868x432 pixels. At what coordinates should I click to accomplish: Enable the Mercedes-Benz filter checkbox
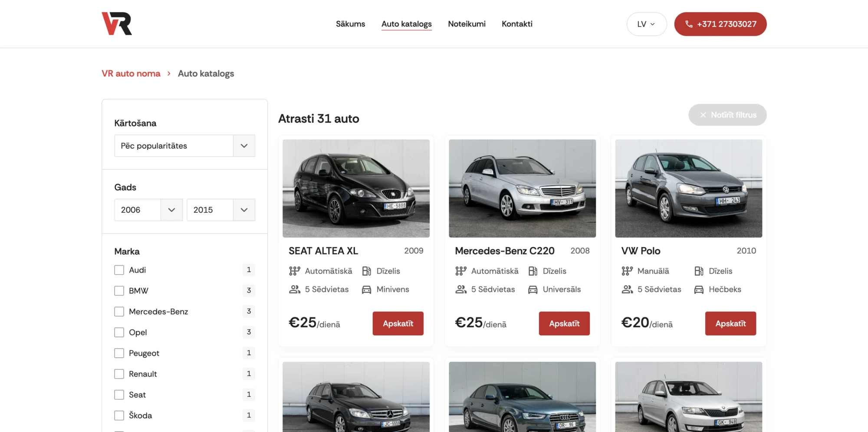pyautogui.click(x=119, y=312)
